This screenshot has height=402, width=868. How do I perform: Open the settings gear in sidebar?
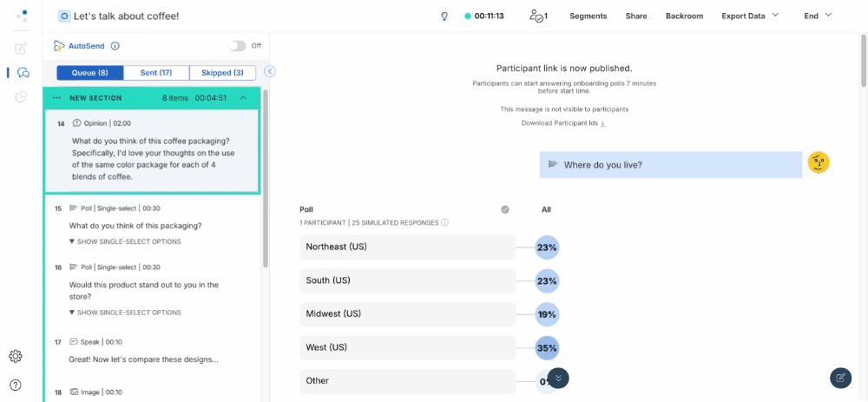click(x=16, y=356)
